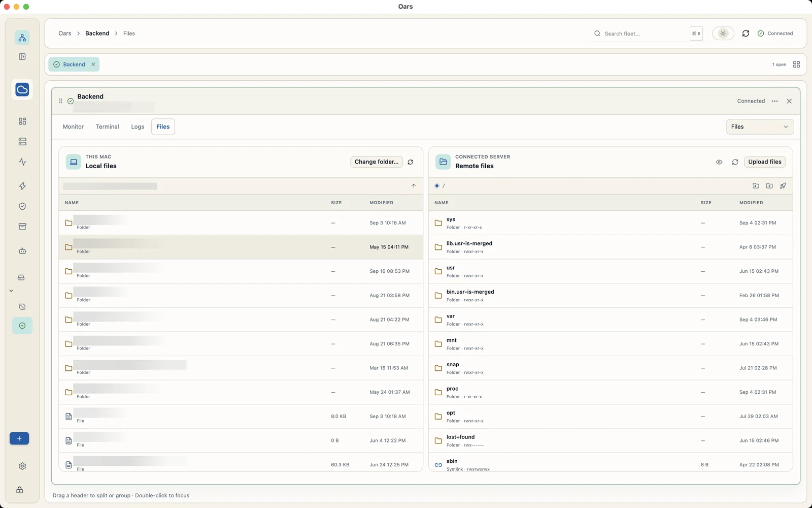Open the remote proc folder
The image size is (812, 508).
click(x=611, y=393)
